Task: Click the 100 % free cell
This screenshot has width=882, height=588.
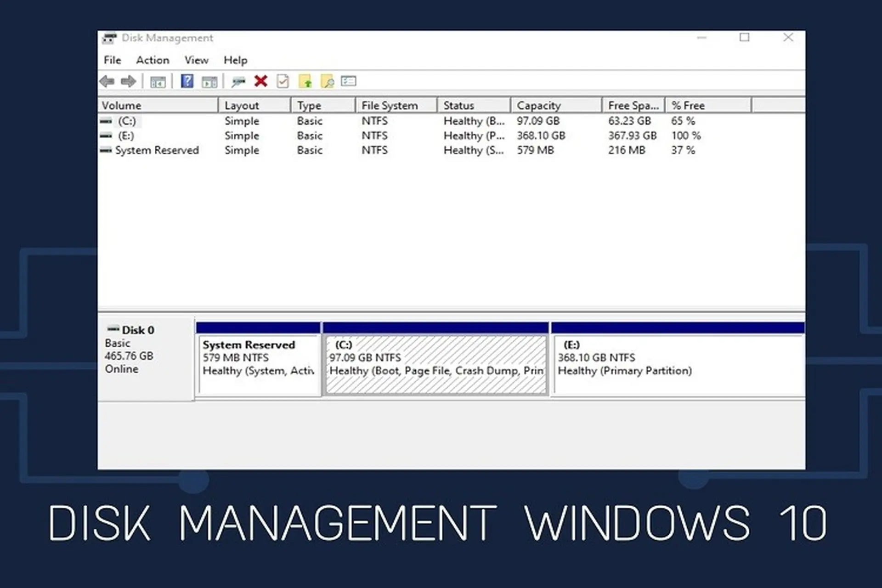Action: [685, 136]
